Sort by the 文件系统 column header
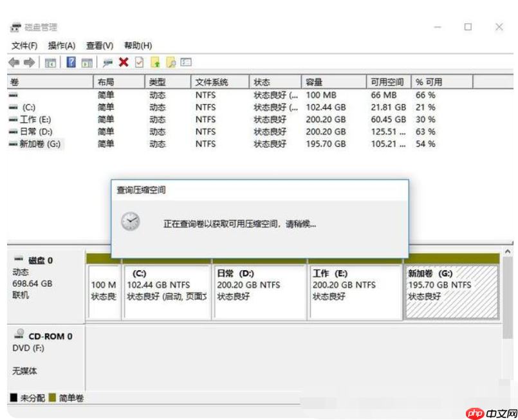This screenshot has height=420, width=518. point(219,82)
